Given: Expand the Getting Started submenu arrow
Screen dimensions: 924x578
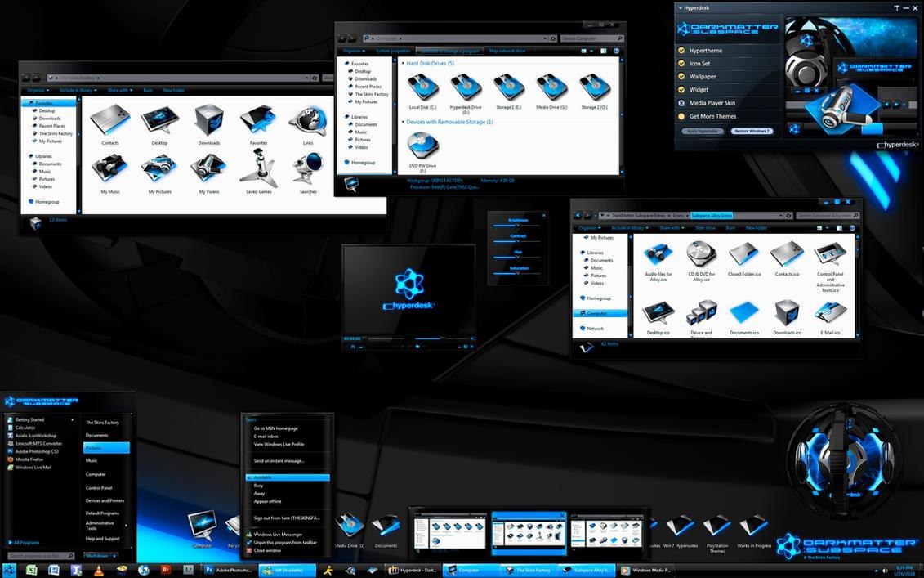Looking at the screenshot, I should pos(73,419).
